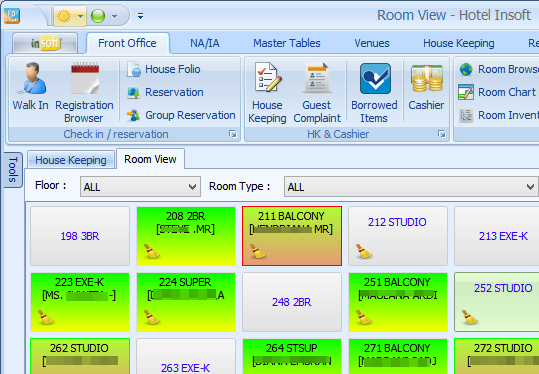
Task: Open Group Reservation
Action: point(181,115)
